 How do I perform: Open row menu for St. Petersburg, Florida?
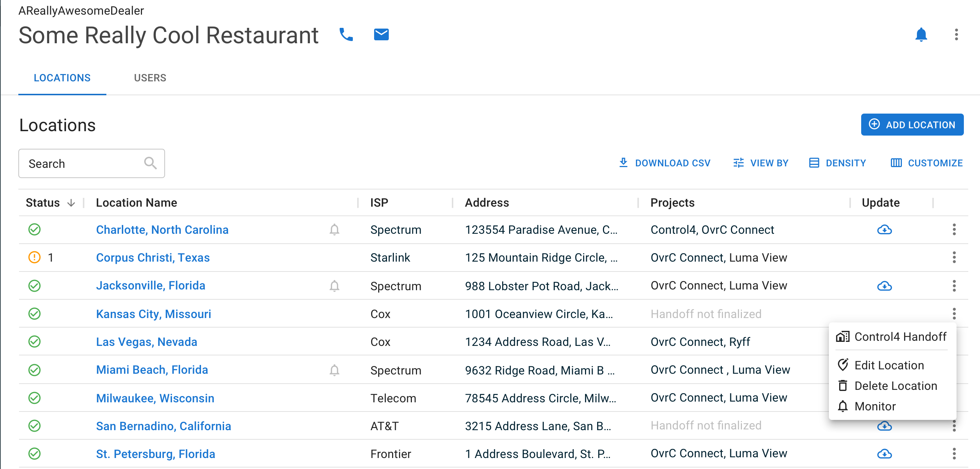coord(954,454)
